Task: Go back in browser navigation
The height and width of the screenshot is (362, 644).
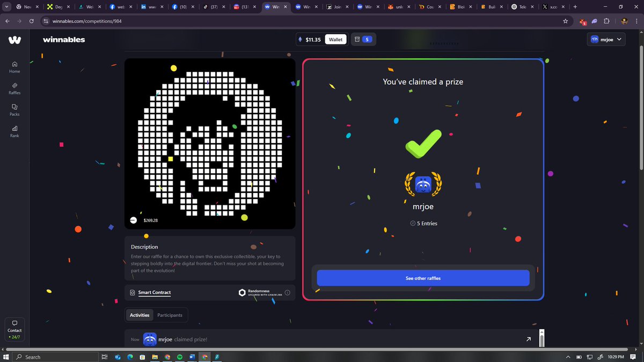Action: point(8,21)
